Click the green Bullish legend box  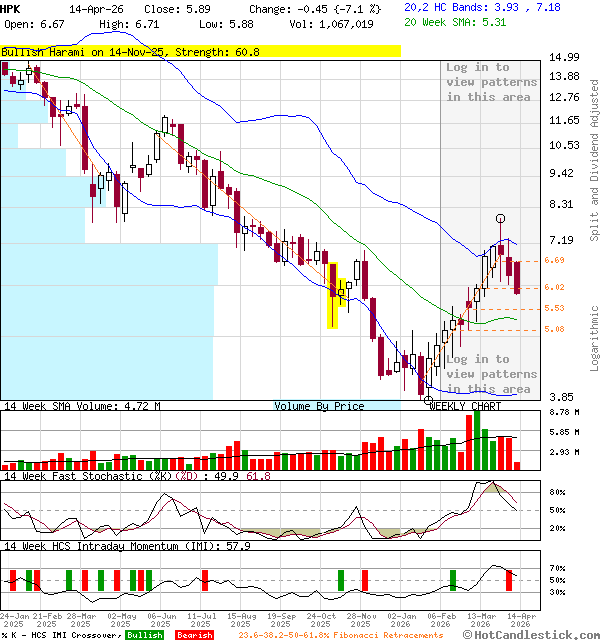coord(144,634)
